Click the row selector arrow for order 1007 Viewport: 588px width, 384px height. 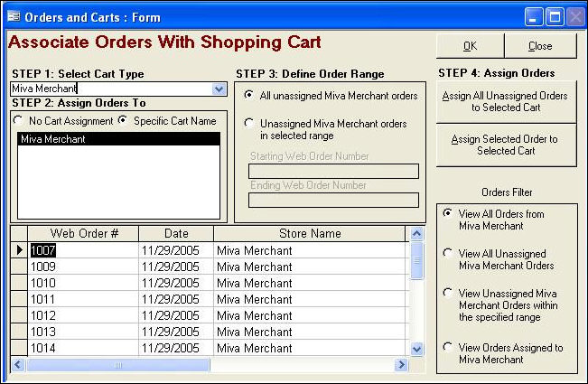click(19, 250)
